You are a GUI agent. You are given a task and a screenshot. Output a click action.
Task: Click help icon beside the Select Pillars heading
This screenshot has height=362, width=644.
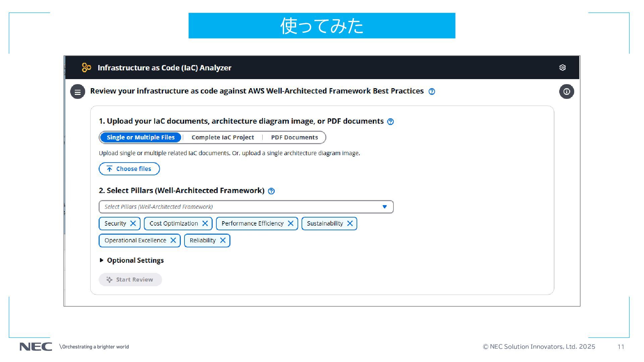271,191
